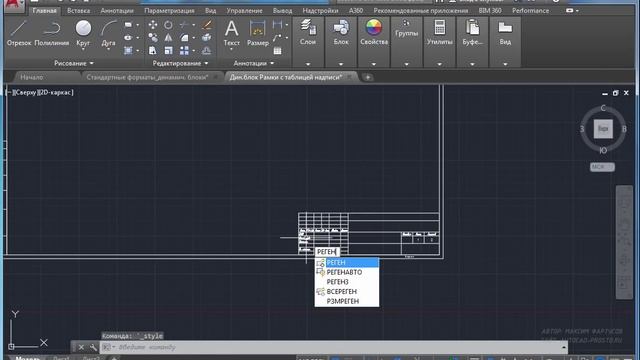
Task: Click the Copy objects icon
Action: (x=153, y=38)
